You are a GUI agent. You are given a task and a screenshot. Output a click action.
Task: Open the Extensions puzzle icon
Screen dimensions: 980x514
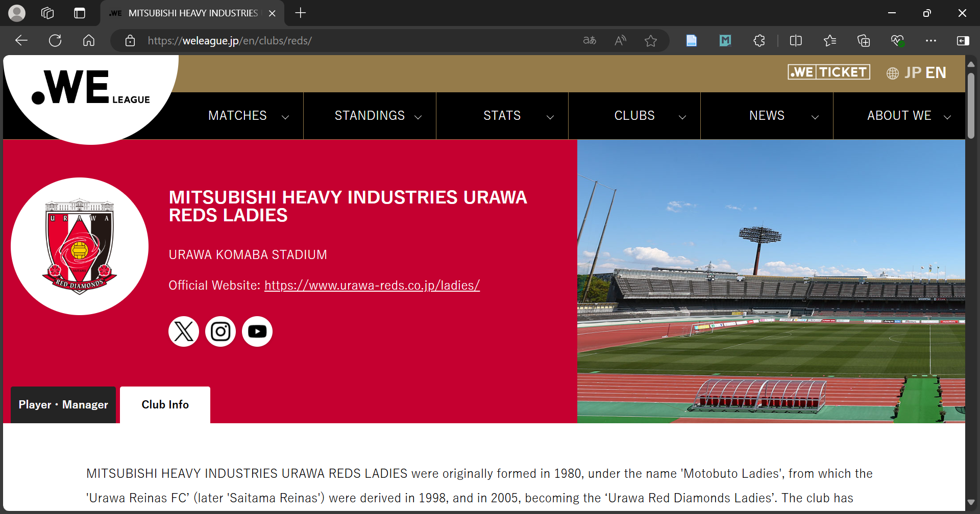pyautogui.click(x=759, y=40)
